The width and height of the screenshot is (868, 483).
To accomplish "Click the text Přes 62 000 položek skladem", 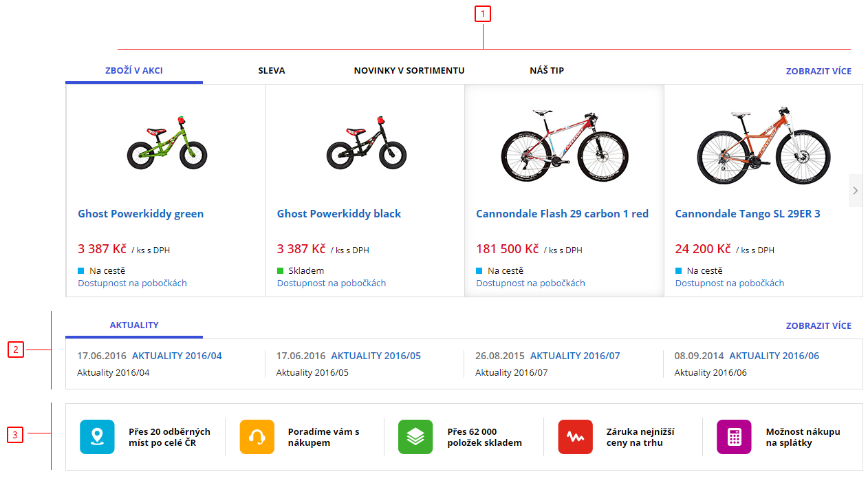I will coord(484,437).
